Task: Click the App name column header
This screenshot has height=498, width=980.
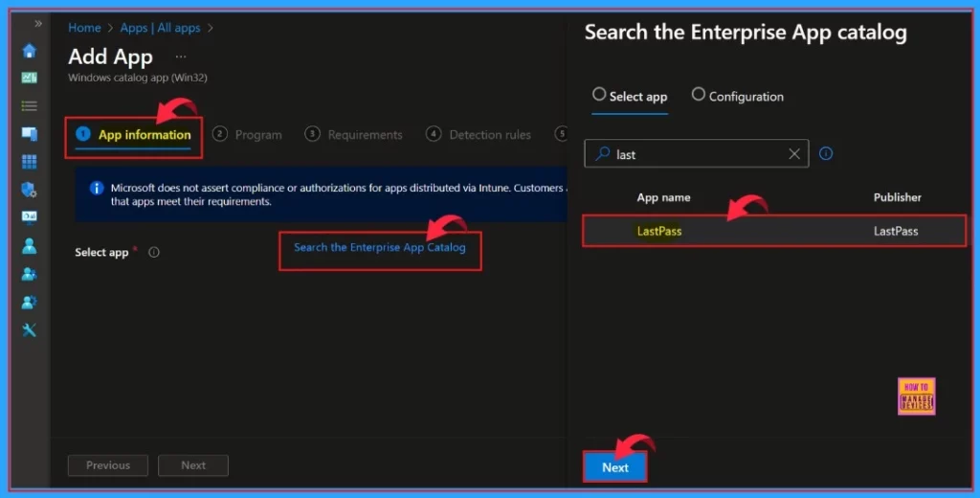Action: point(663,197)
